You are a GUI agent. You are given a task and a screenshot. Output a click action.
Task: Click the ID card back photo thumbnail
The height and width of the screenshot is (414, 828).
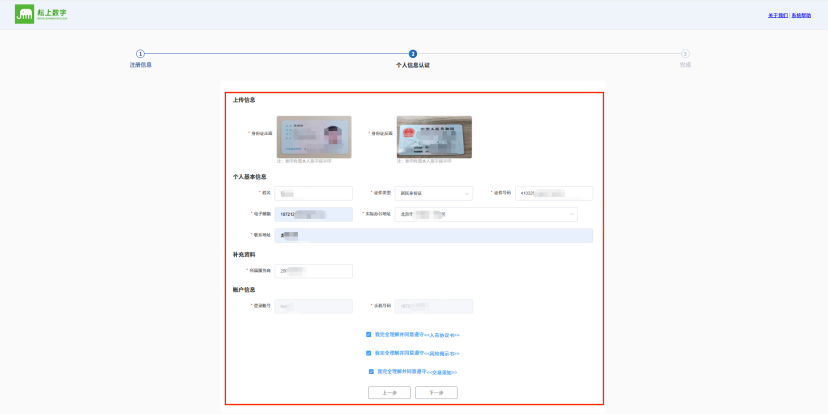(434, 137)
